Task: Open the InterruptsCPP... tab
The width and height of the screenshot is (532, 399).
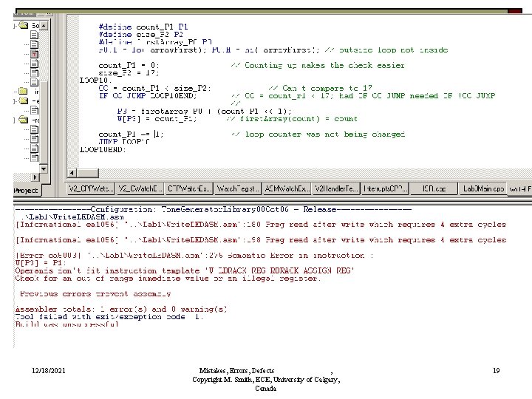Action: (385, 188)
